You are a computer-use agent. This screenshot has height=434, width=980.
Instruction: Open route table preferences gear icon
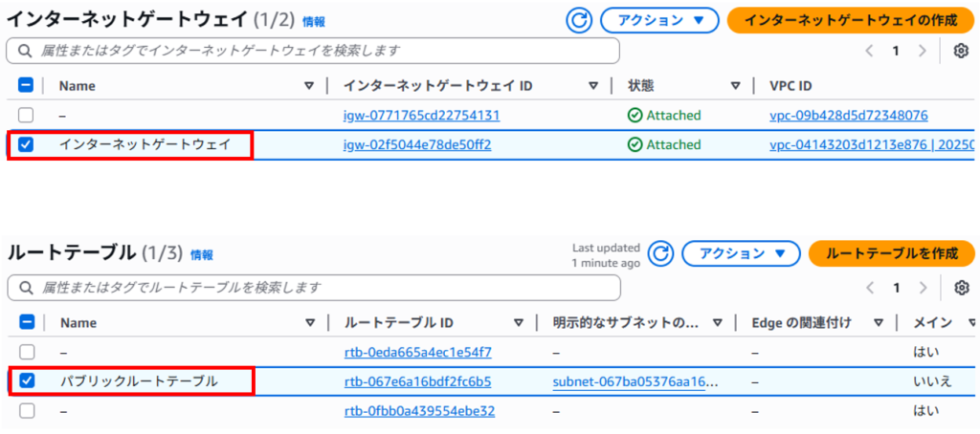962,287
